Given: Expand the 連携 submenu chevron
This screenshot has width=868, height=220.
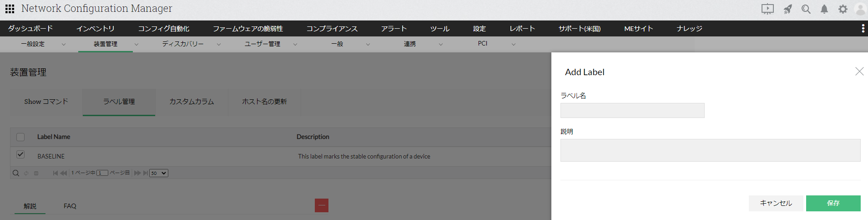Looking at the screenshot, I should 441,44.
